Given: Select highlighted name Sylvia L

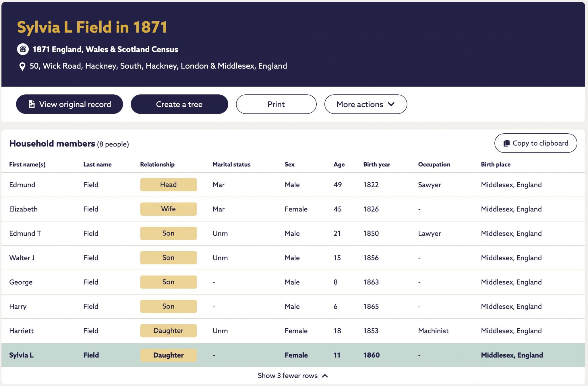Looking at the screenshot, I should point(21,355).
